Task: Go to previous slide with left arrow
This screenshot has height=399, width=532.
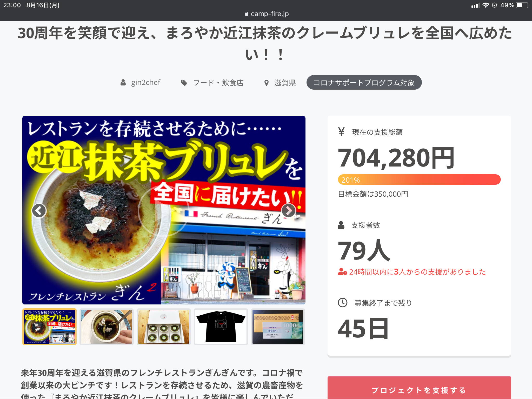Action: pos(39,211)
